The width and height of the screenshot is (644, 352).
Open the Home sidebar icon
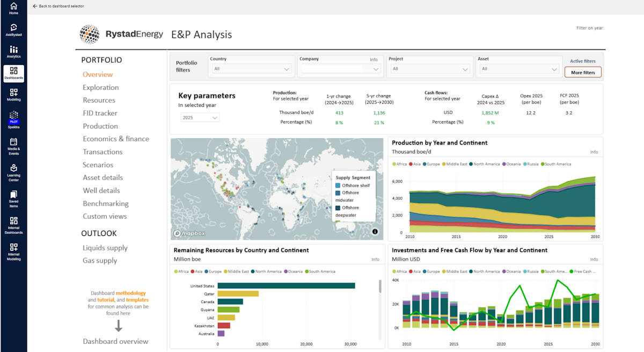point(13,8)
